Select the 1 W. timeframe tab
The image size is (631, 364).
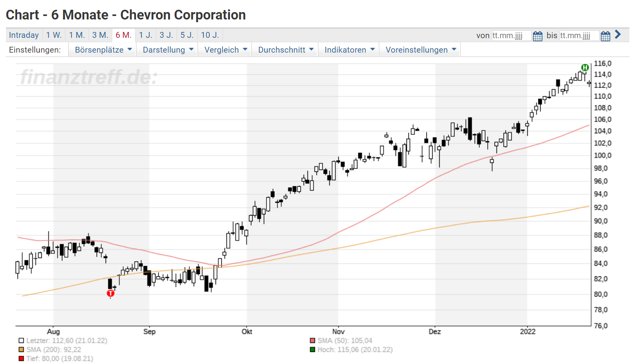click(x=54, y=35)
